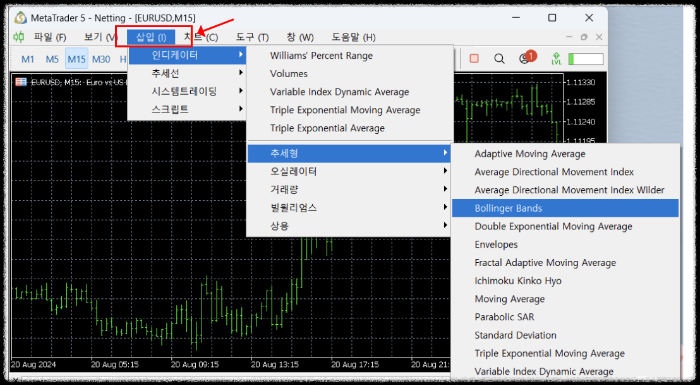Open the 파일 (F) menu

coord(50,37)
